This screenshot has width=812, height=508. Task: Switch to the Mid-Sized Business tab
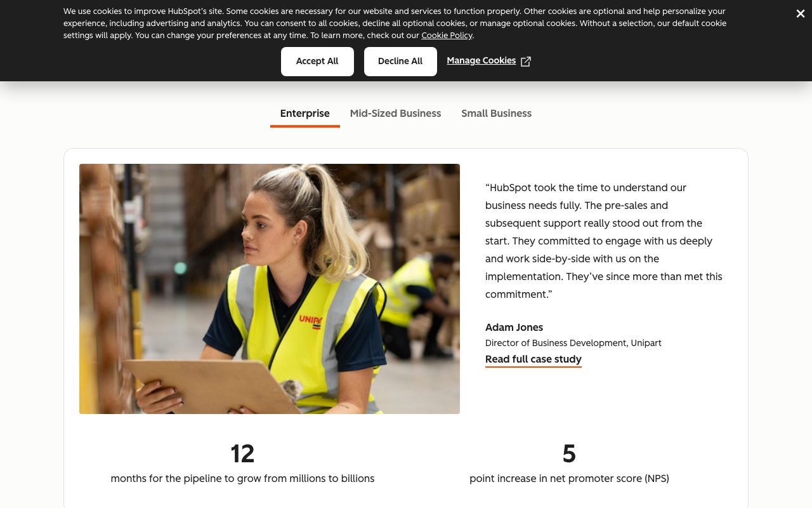(x=395, y=114)
